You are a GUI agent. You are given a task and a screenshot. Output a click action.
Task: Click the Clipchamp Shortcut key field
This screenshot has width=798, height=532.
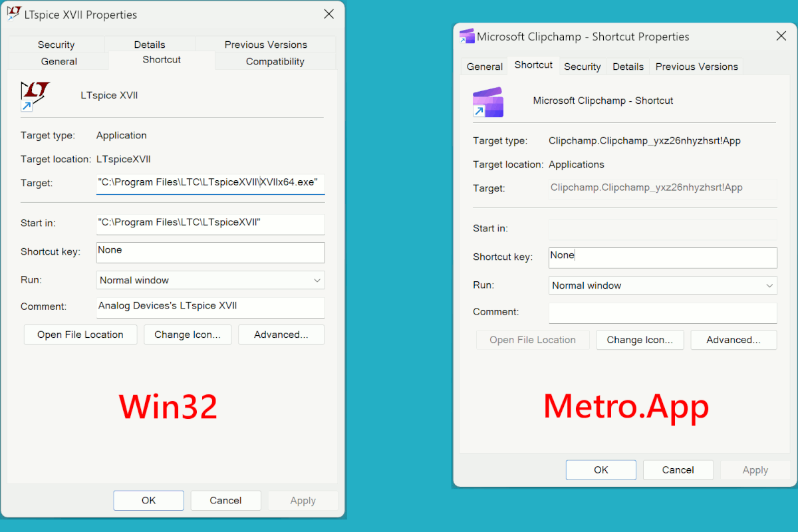click(x=663, y=258)
